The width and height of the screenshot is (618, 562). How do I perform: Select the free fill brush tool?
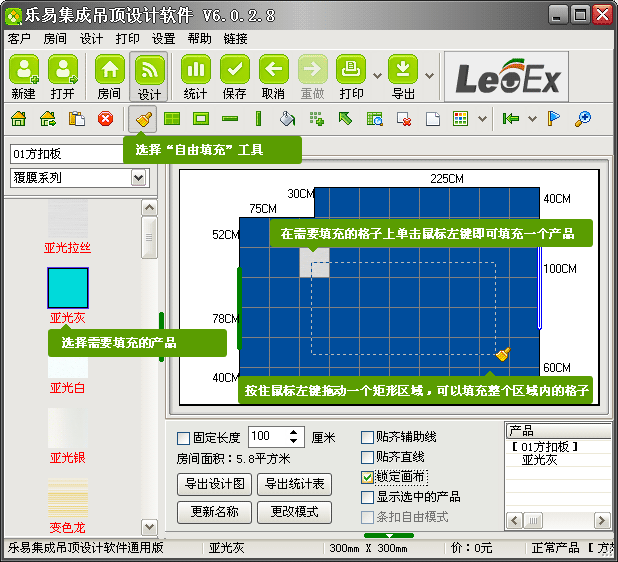(x=143, y=119)
